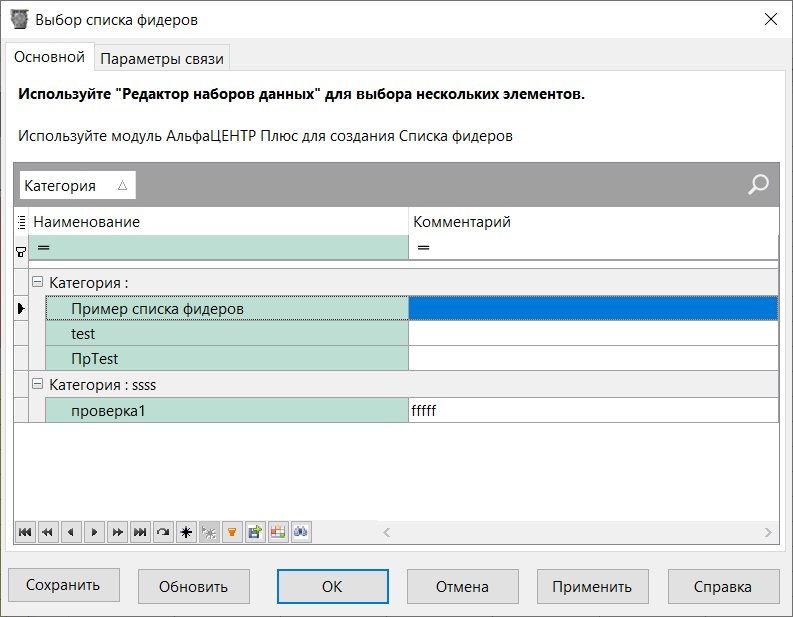
Task: Click the magnifier search icon in group panel
Action: (x=759, y=185)
